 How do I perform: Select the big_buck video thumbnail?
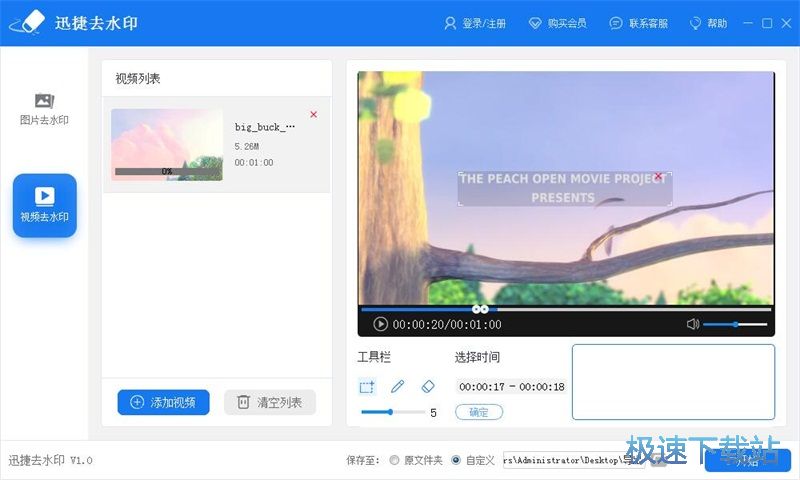tap(167, 144)
